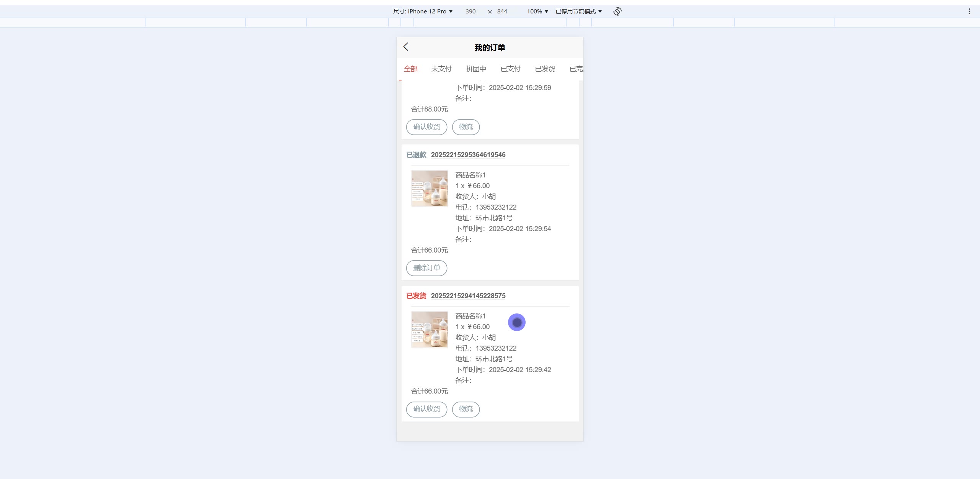
Task: Switch to the 未支付 tab
Action: (x=441, y=69)
